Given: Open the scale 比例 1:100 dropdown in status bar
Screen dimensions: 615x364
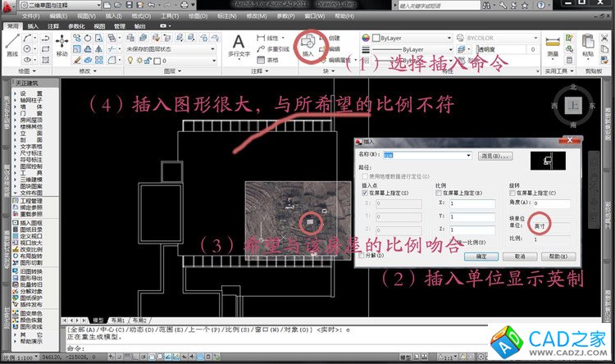Looking at the screenshot, I should point(20,357).
